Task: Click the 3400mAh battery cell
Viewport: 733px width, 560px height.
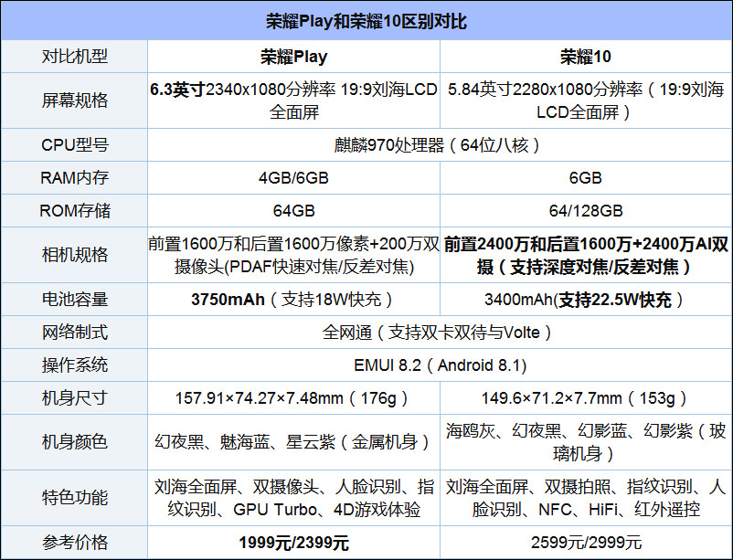Action: [586, 299]
